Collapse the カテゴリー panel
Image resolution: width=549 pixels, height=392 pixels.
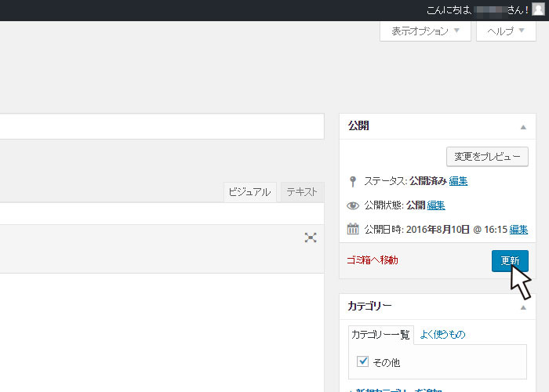523,307
